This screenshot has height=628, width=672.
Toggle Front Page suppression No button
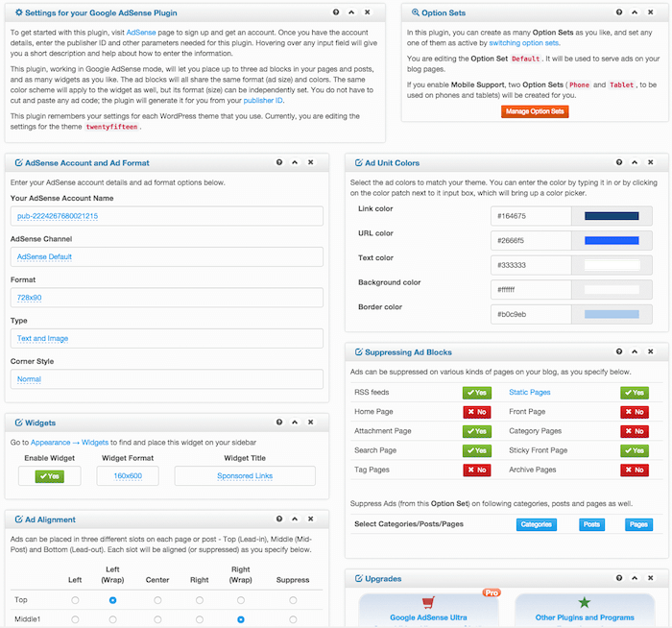click(635, 412)
